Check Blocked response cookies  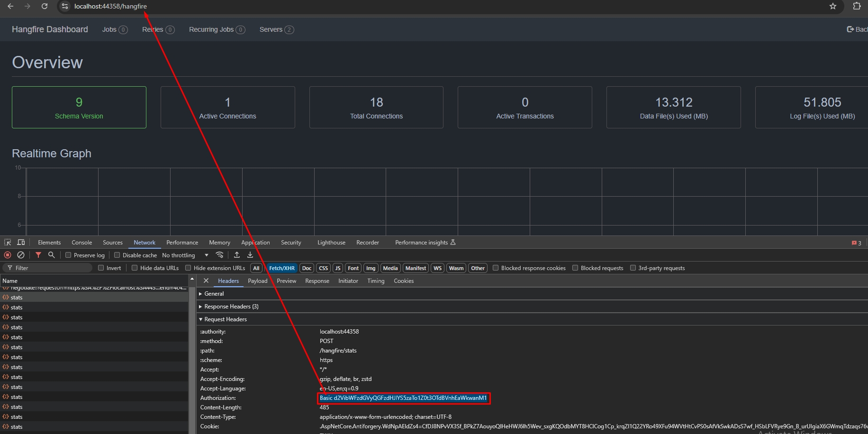(496, 268)
